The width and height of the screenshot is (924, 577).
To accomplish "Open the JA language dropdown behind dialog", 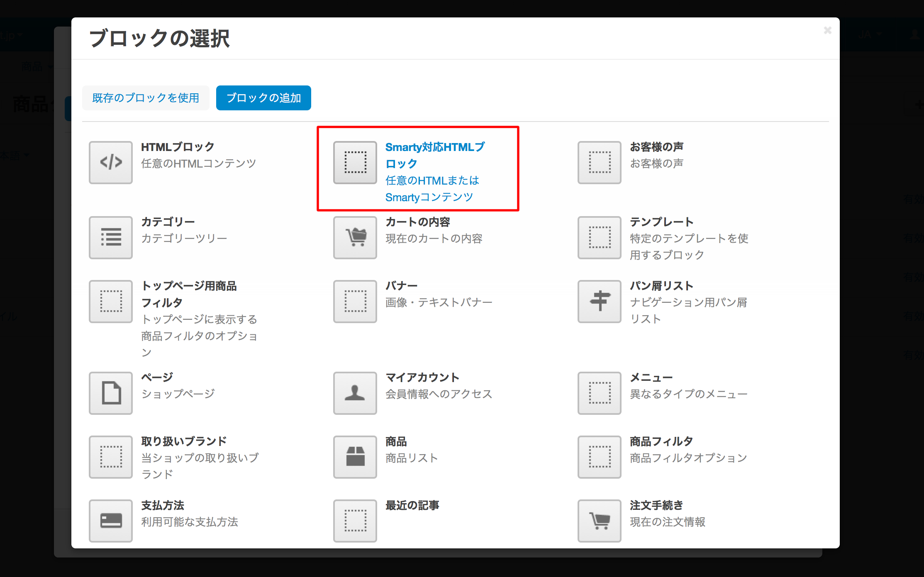I will coord(870,35).
